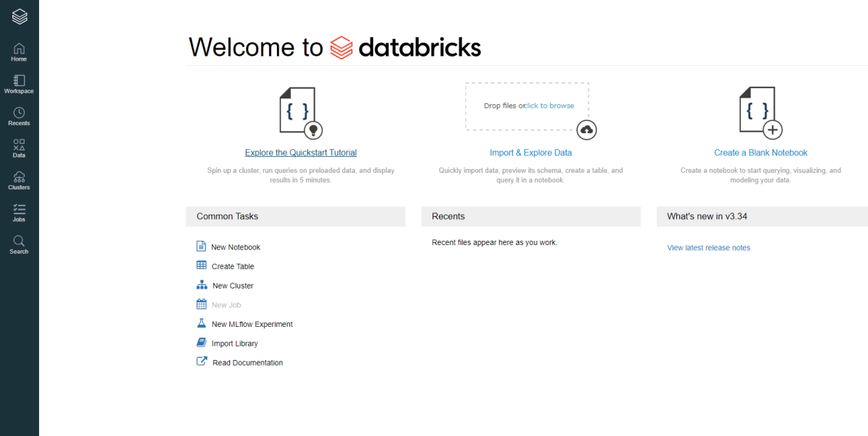Click the Drop files upload area
The image size is (868, 436).
point(527,106)
